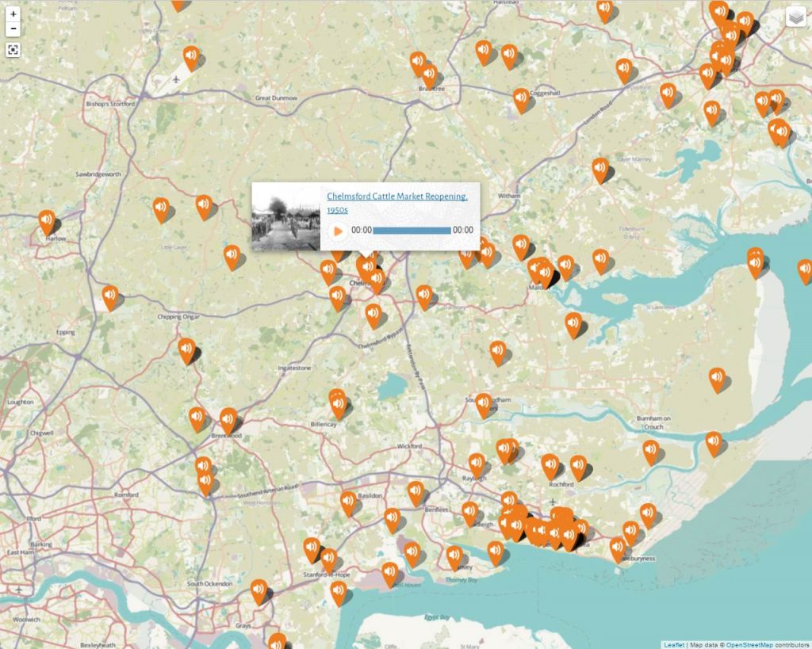Image resolution: width=812 pixels, height=649 pixels.
Task: Click the zoom out minus button
Action: [x=13, y=29]
